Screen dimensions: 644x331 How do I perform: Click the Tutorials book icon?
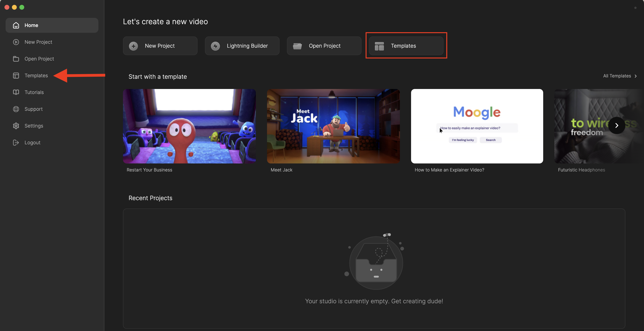[x=16, y=92]
